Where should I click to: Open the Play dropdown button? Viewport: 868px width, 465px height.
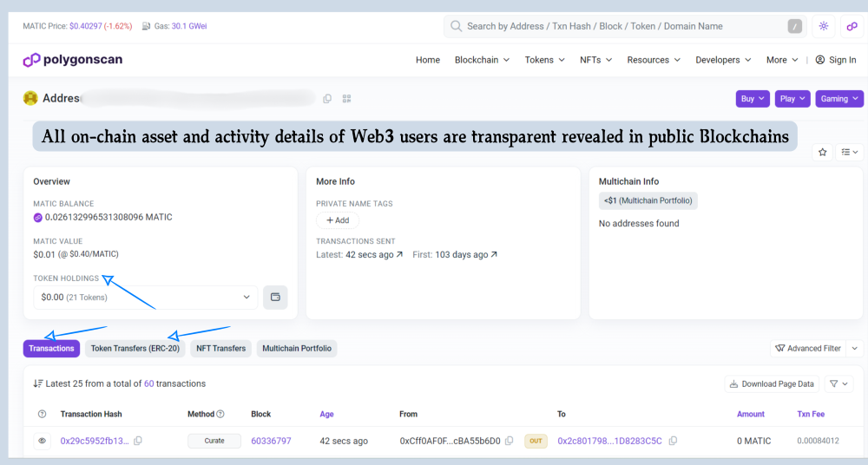pos(792,99)
